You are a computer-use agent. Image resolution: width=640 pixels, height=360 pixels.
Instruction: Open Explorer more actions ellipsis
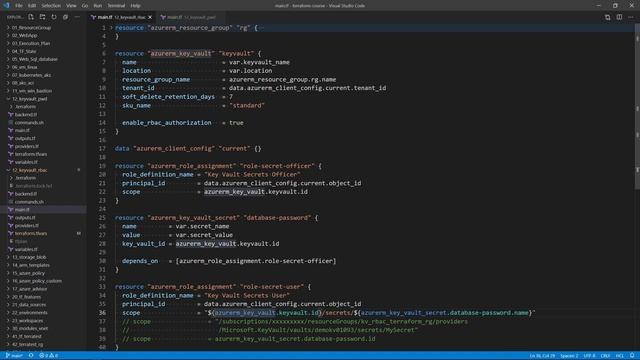pyautogui.click(x=77, y=17)
